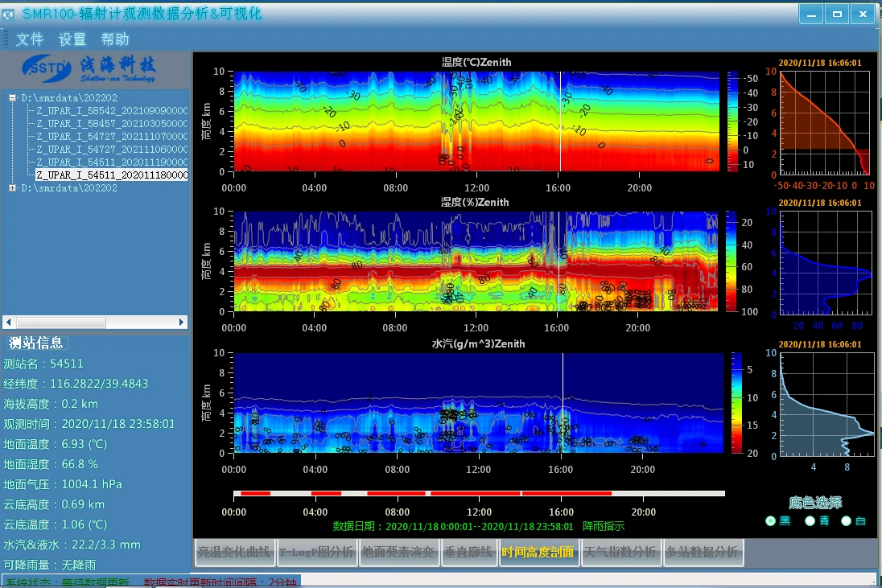Click the rainfall indicator timeline bar
This screenshot has height=588, width=882.
click(479, 493)
